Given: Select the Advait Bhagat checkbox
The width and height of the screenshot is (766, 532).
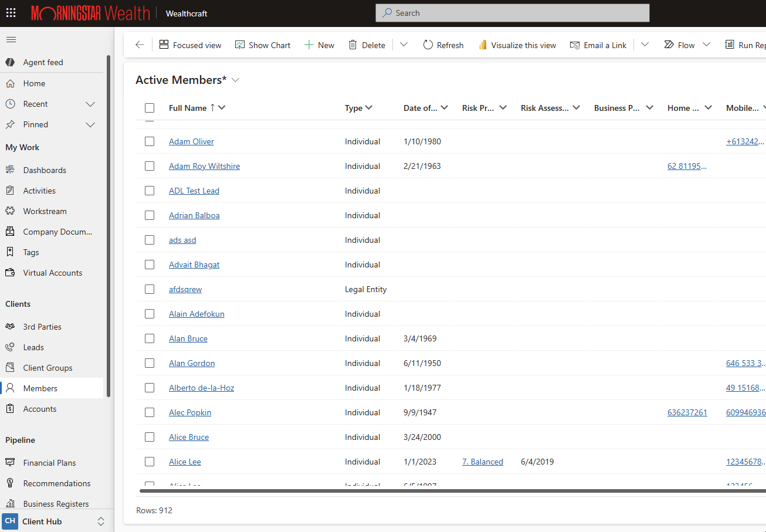Looking at the screenshot, I should [150, 265].
